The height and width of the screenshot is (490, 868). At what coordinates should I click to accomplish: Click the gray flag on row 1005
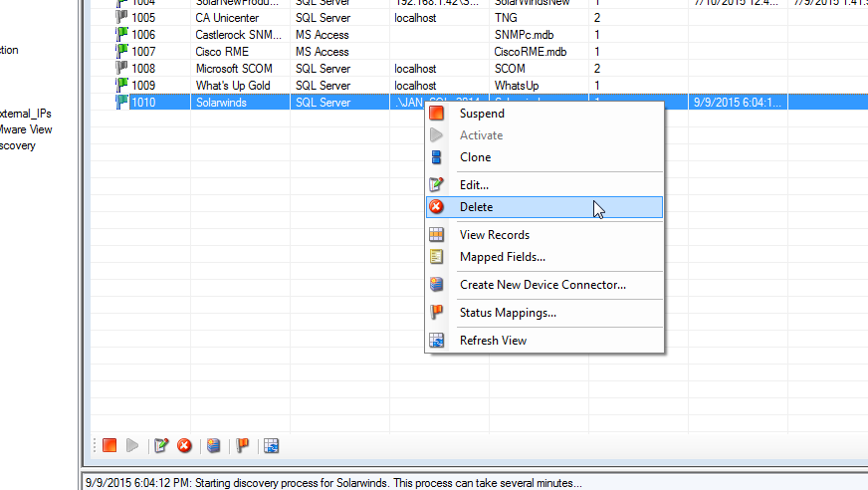click(121, 18)
